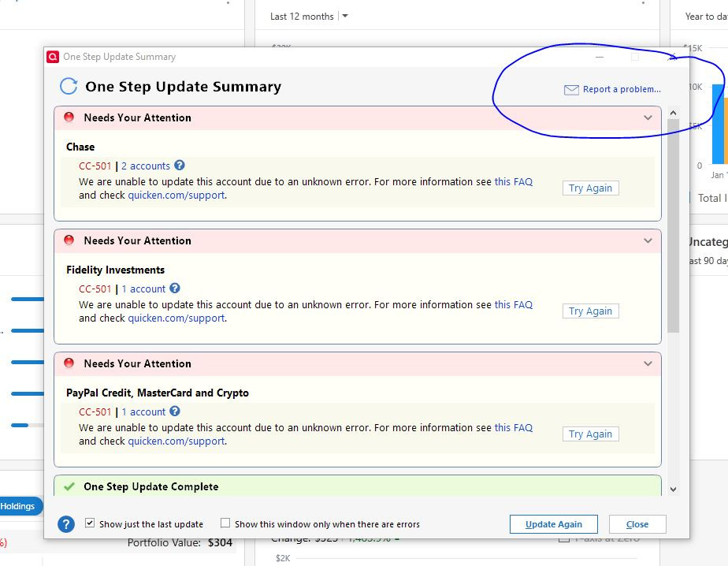Open the Last 12 months dropdown
The height and width of the screenshot is (566, 728).
[345, 16]
